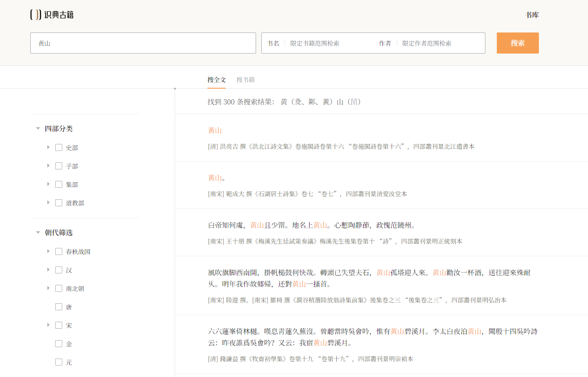Select the 元 dynasty checkbox

point(59,362)
